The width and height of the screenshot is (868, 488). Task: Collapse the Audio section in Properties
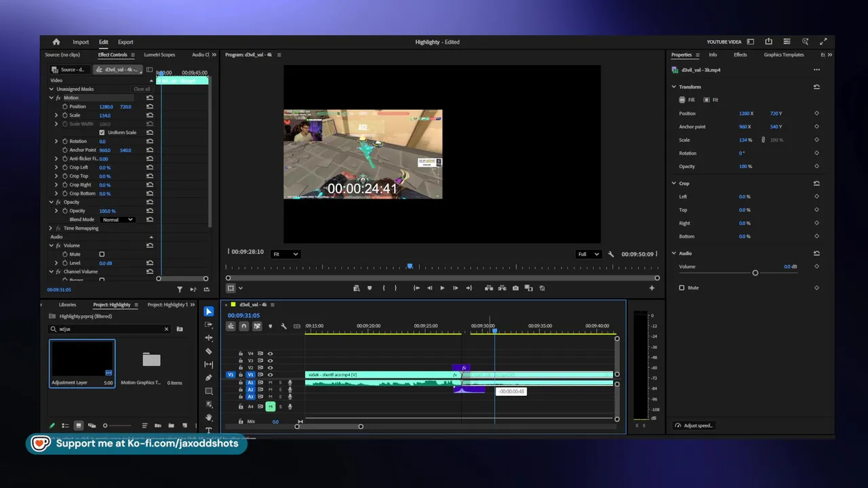point(673,253)
